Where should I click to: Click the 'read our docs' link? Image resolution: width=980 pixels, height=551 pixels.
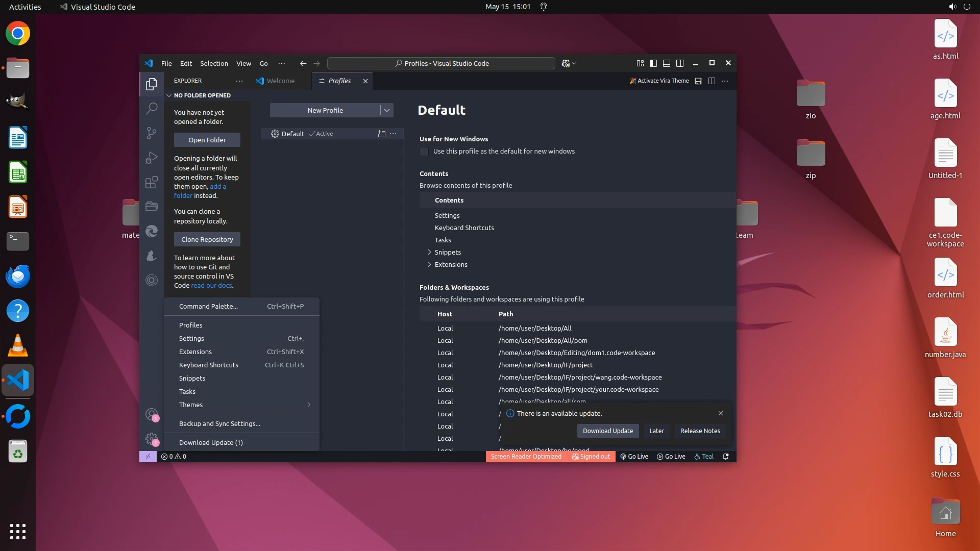pos(211,285)
